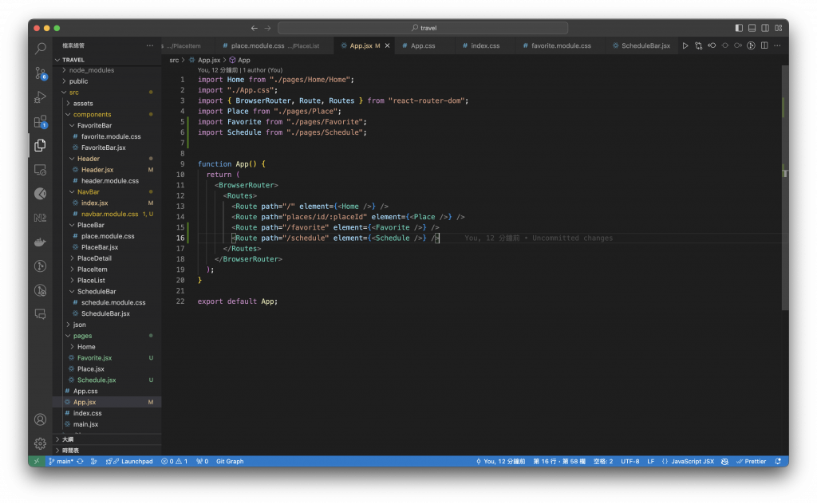The image size is (817, 504).
Task: Open the remote window indicator in the status bar
Action: point(37,461)
